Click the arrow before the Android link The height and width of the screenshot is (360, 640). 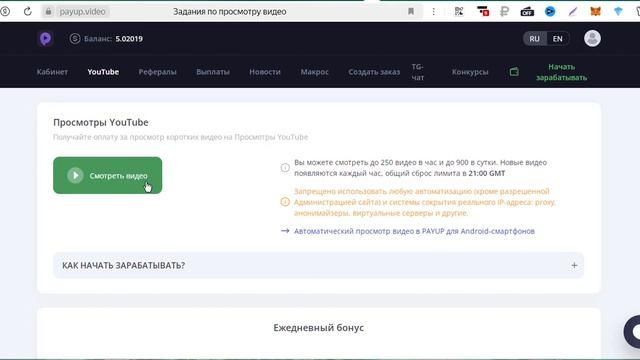pyautogui.click(x=285, y=231)
